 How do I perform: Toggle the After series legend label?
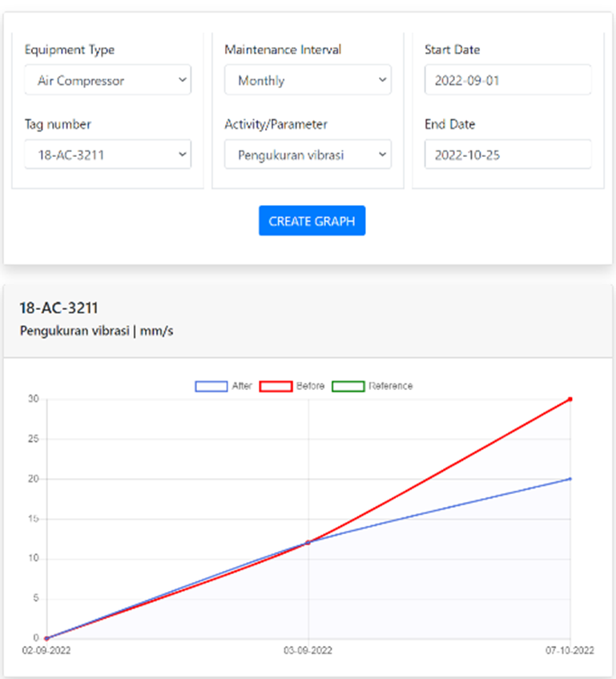pyautogui.click(x=242, y=386)
